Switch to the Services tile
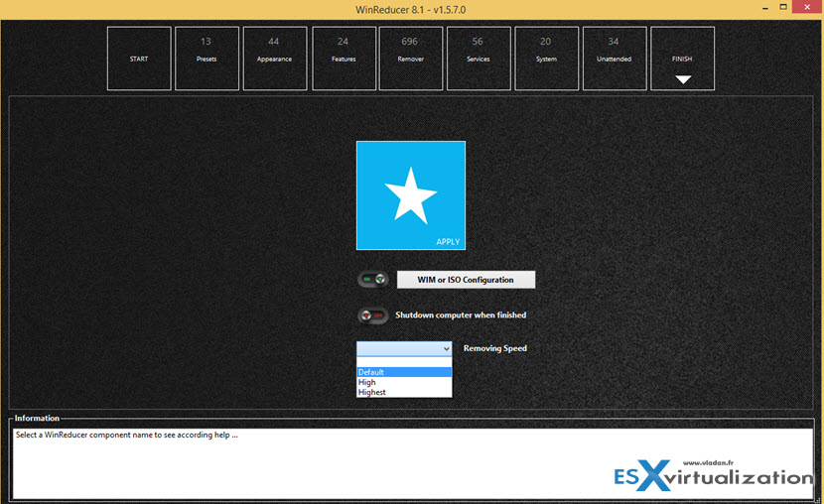824x504 pixels. pos(479,59)
